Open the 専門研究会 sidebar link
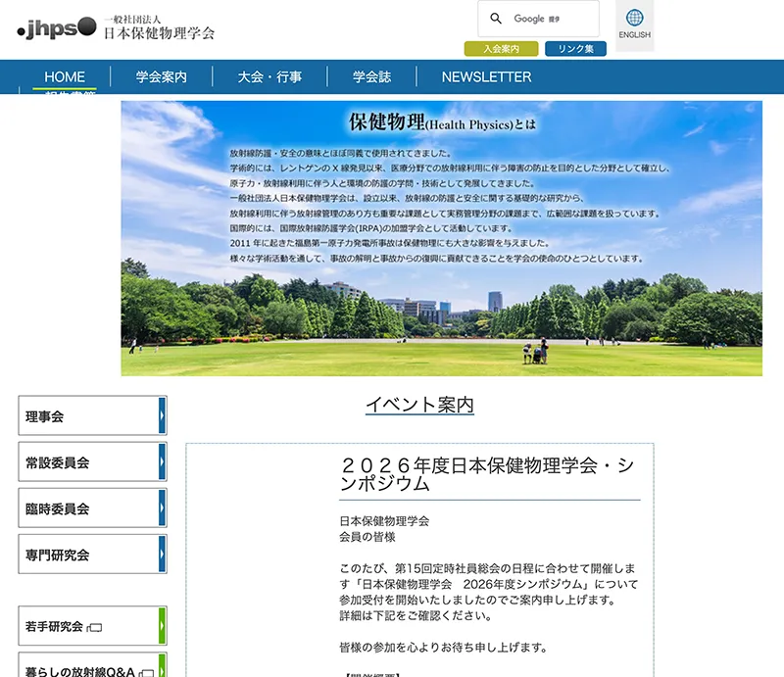This screenshot has width=784, height=677. [92, 554]
